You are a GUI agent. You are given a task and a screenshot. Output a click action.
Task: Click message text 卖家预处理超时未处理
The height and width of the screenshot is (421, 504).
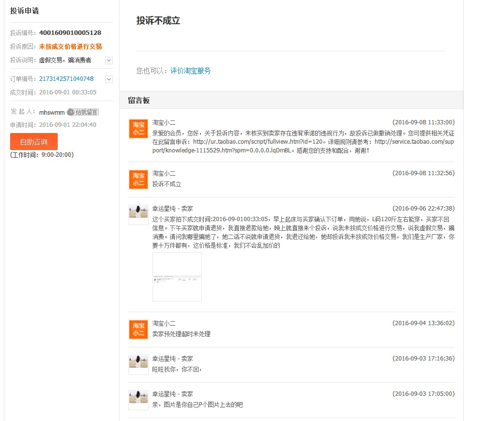pos(181,334)
